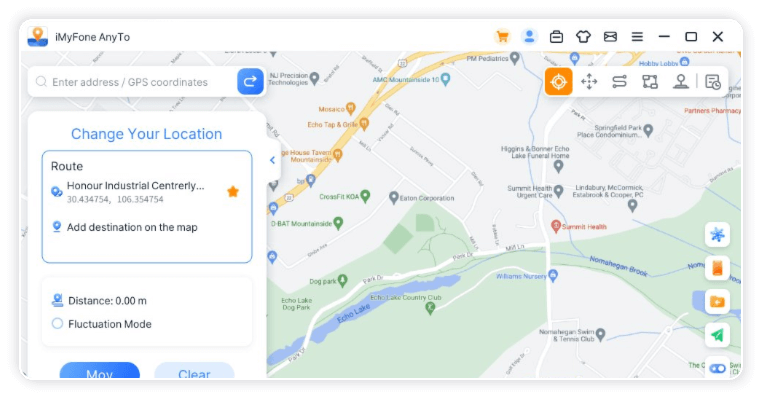This screenshot has width=762, height=399.
Task: Select the Teleport mode target icon
Action: click(x=558, y=82)
